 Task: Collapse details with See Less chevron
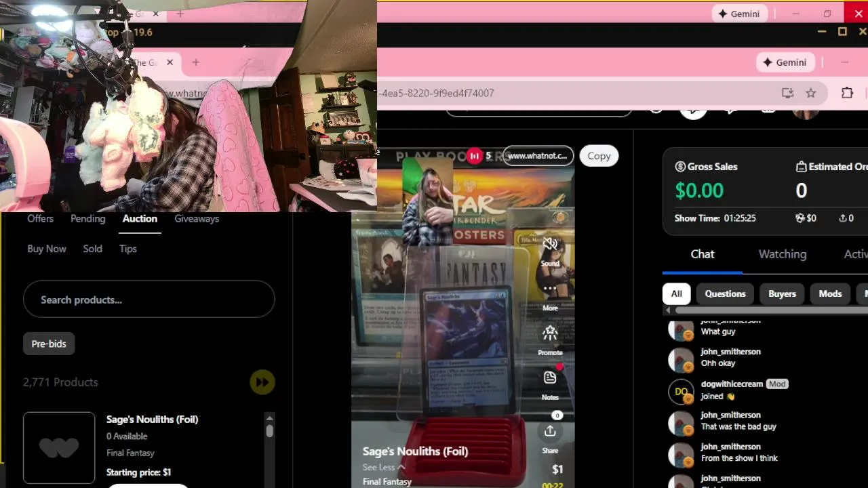(401, 467)
